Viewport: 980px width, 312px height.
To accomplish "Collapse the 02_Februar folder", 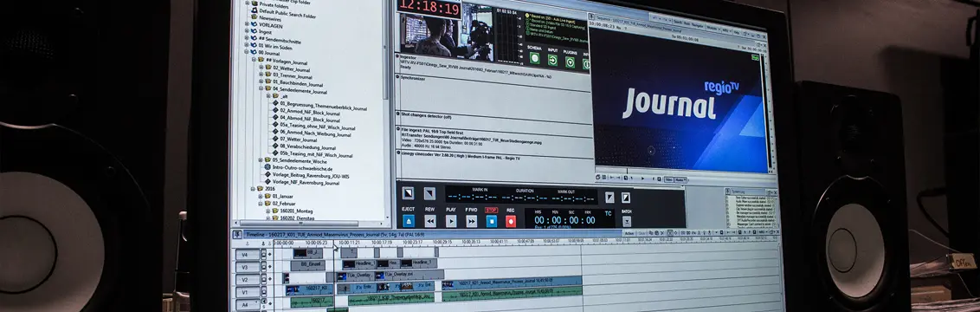I will coord(260,203).
